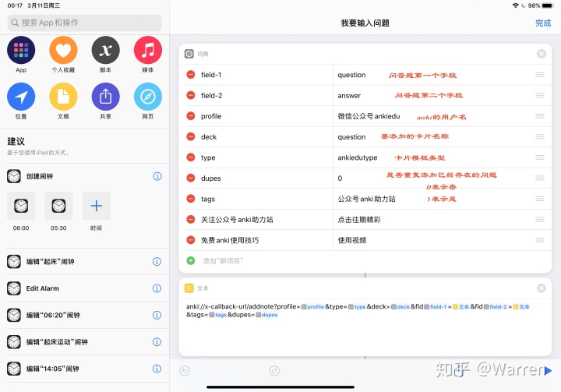Add a new item with green plus
561x392 pixels.
click(x=191, y=260)
